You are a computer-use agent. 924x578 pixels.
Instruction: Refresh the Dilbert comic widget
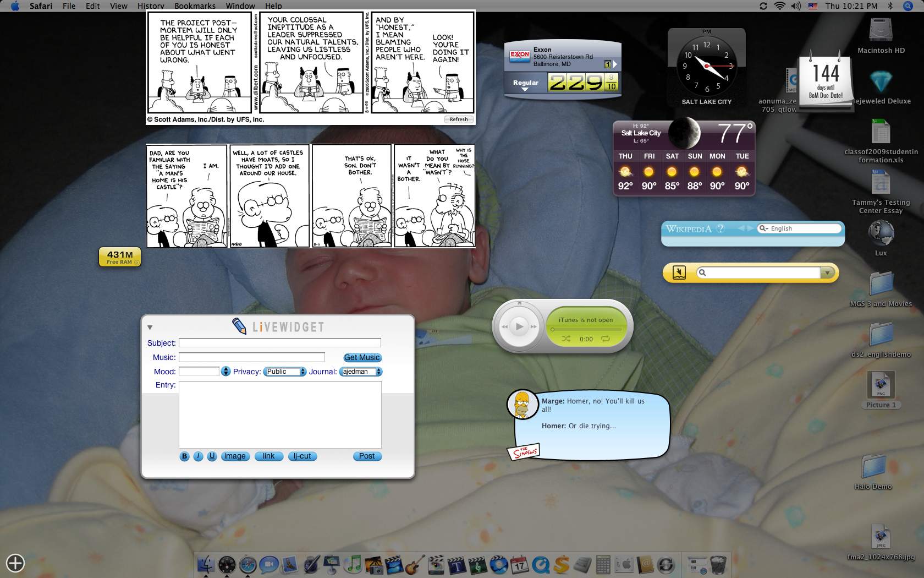(x=459, y=119)
